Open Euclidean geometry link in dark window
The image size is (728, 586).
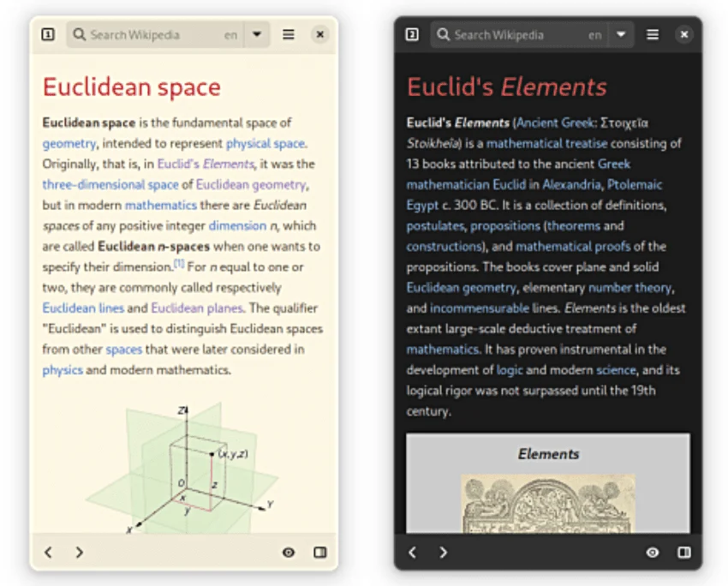tap(461, 288)
